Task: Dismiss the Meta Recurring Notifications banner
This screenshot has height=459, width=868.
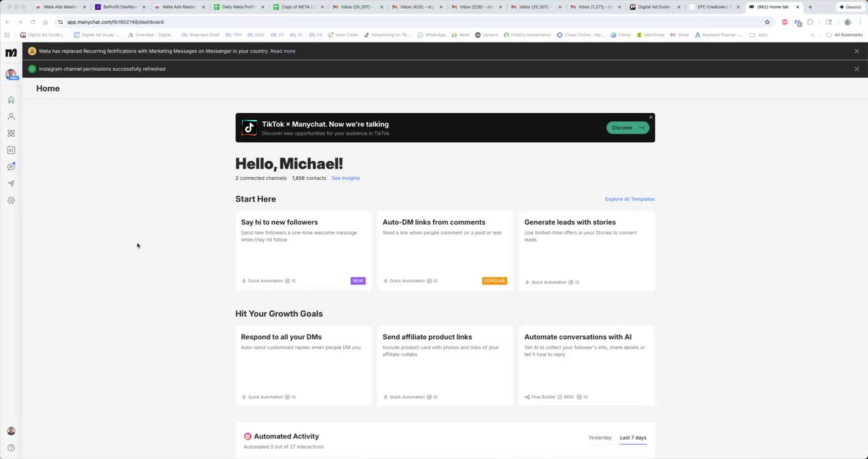Action: click(857, 51)
